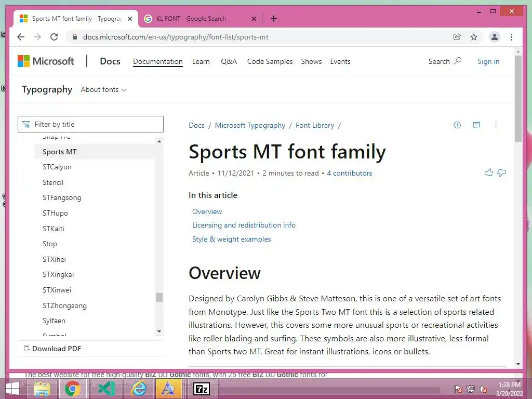
Task: Open STXihei in the font list
Action: coord(54,259)
